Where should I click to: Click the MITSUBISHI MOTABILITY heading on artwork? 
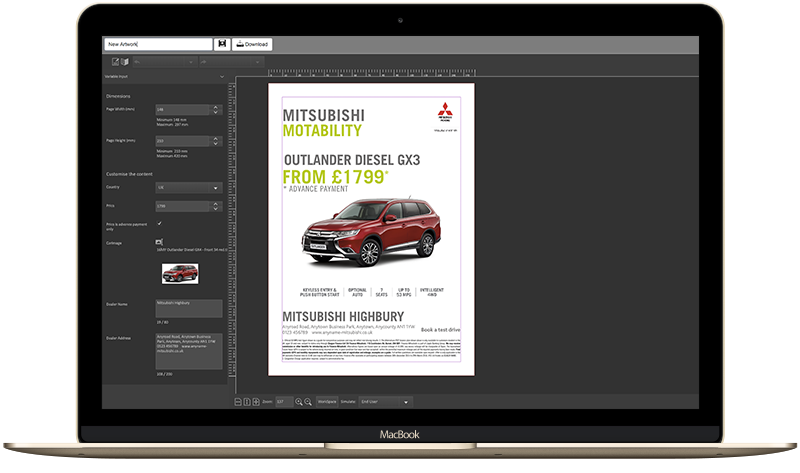(x=323, y=123)
